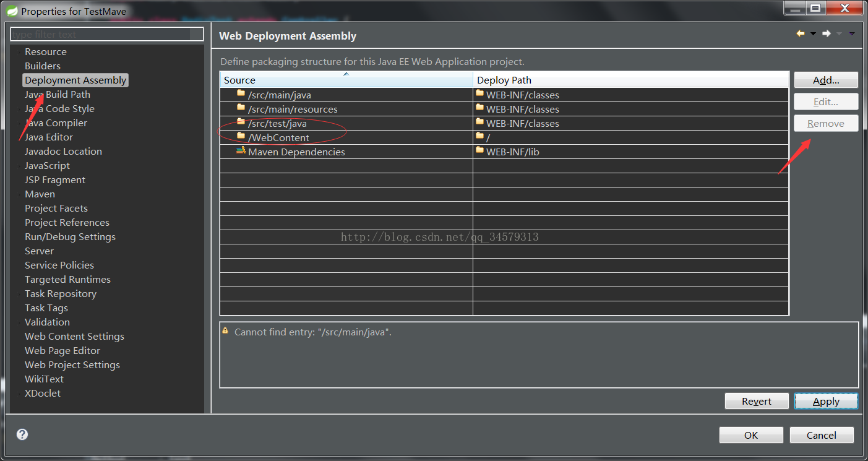The width and height of the screenshot is (868, 461).
Task: Select Javadoc Location in the tree
Action: (63, 152)
